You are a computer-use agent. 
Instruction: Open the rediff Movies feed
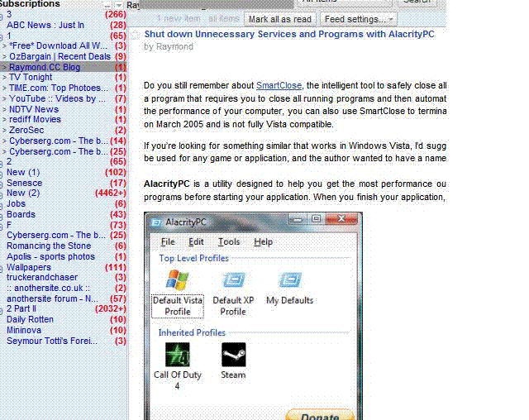(x=35, y=119)
